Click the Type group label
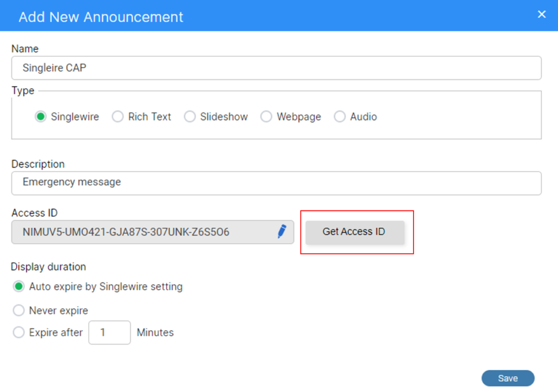 23,91
